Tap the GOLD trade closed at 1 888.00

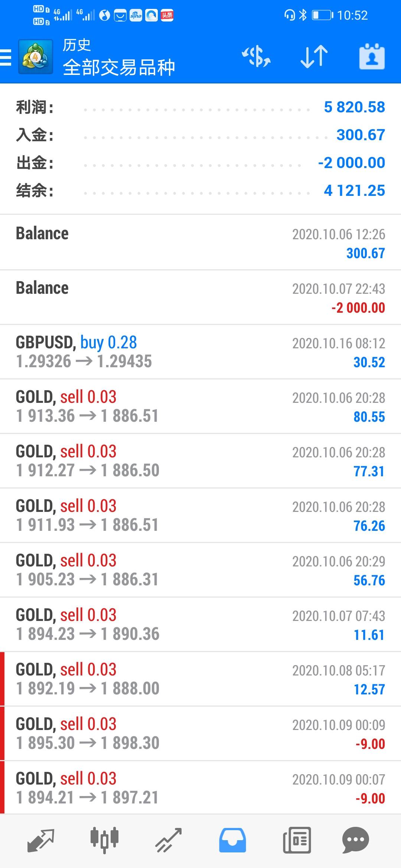coord(200,679)
